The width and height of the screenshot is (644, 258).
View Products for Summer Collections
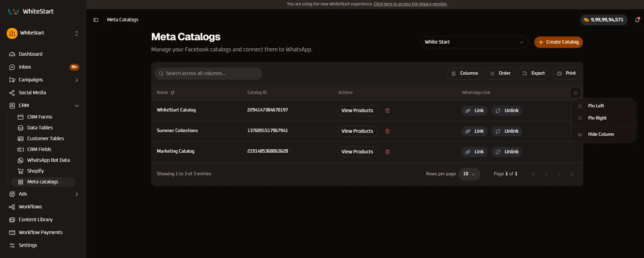click(x=357, y=131)
